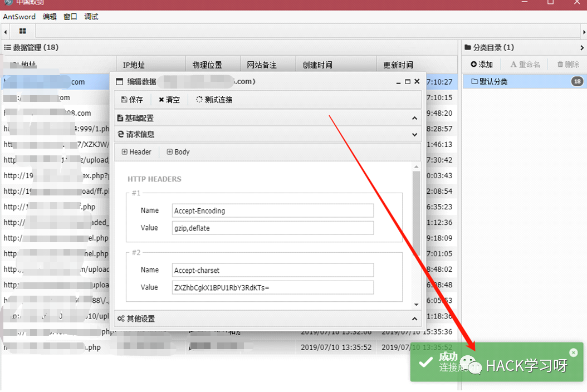Close the success notification
587x392 pixels.
coord(573,352)
